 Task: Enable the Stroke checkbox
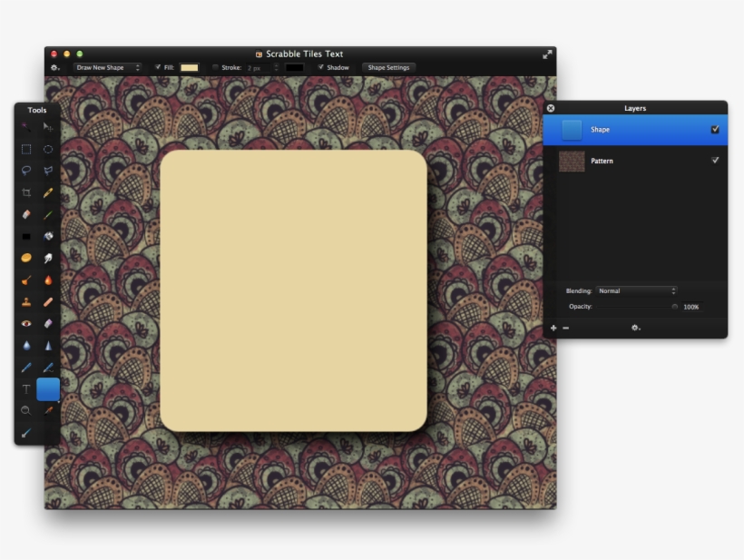point(215,67)
